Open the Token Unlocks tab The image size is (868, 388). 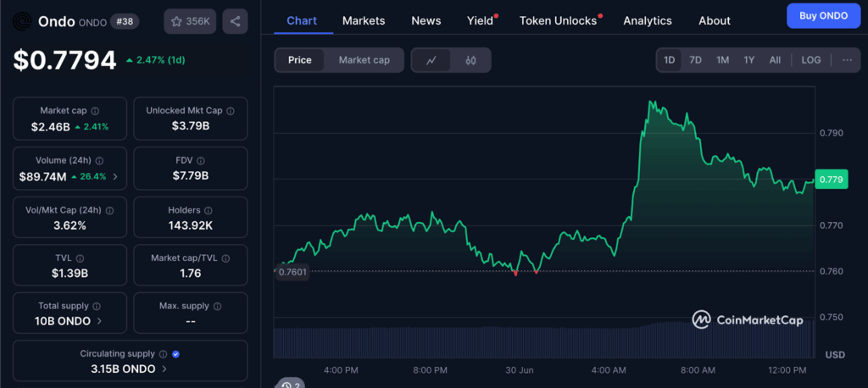[x=558, y=20]
